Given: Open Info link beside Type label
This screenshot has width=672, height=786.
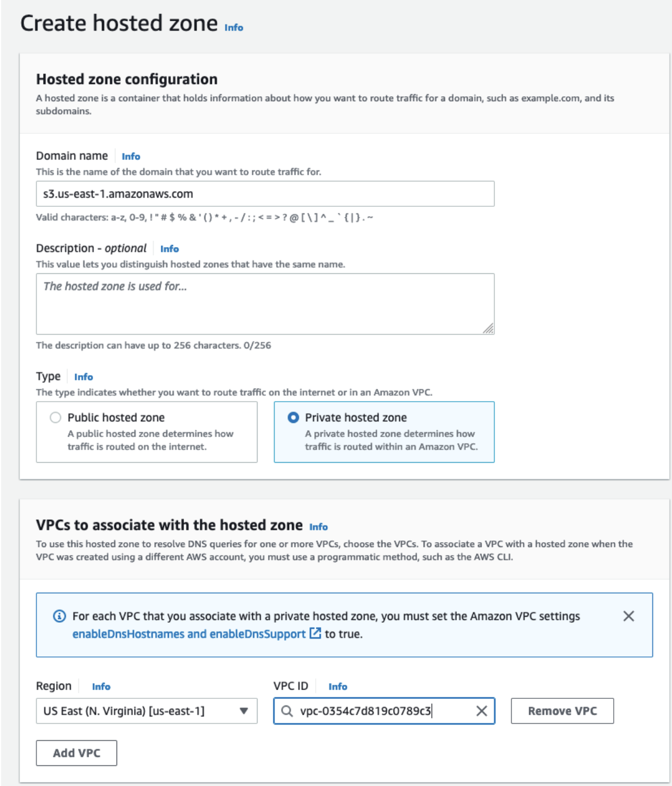Looking at the screenshot, I should 83,377.
